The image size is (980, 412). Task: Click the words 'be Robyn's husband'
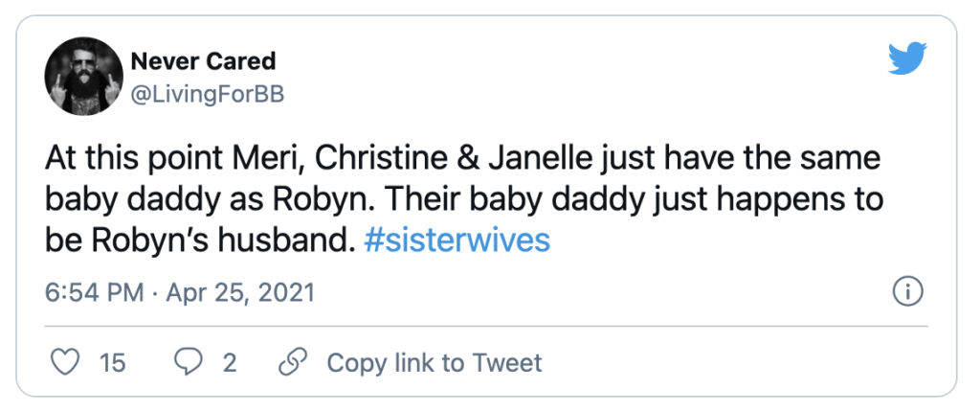pos(201,239)
